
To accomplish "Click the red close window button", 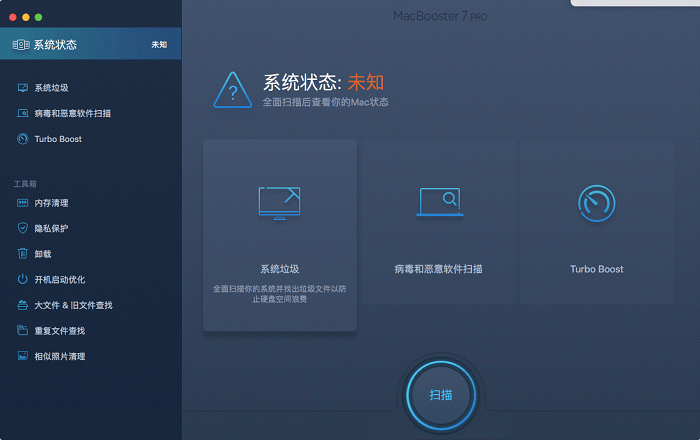I will (x=13, y=17).
